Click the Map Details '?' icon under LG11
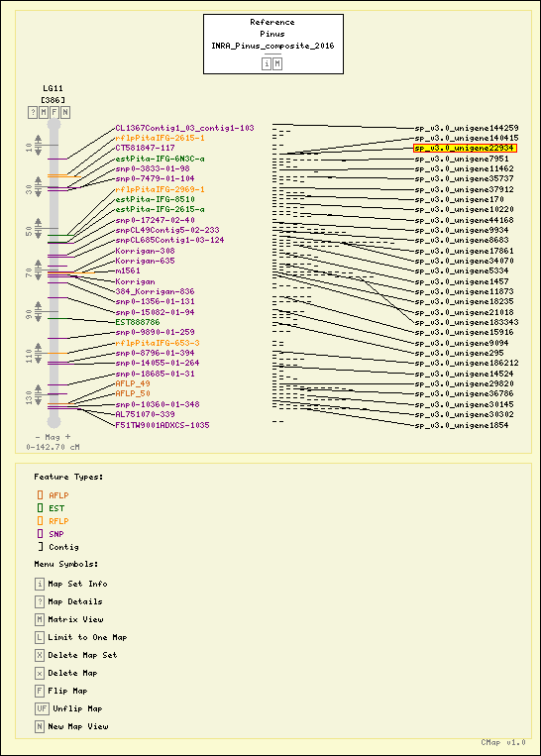The image size is (541, 756). point(33,112)
